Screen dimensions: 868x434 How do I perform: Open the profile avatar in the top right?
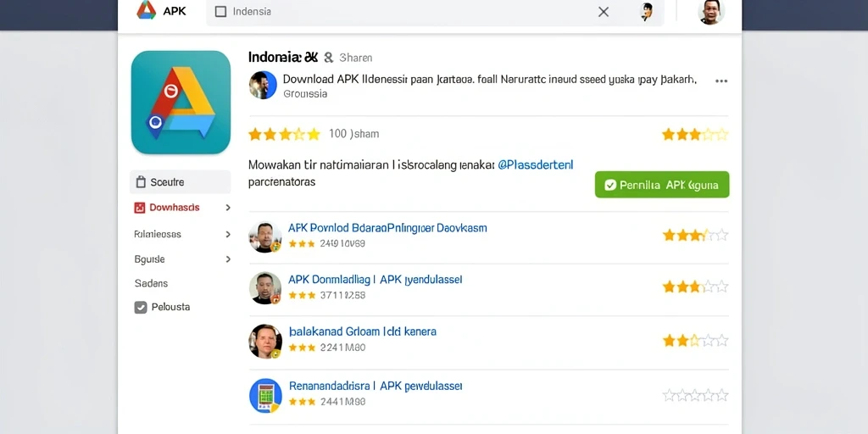pos(711,12)
